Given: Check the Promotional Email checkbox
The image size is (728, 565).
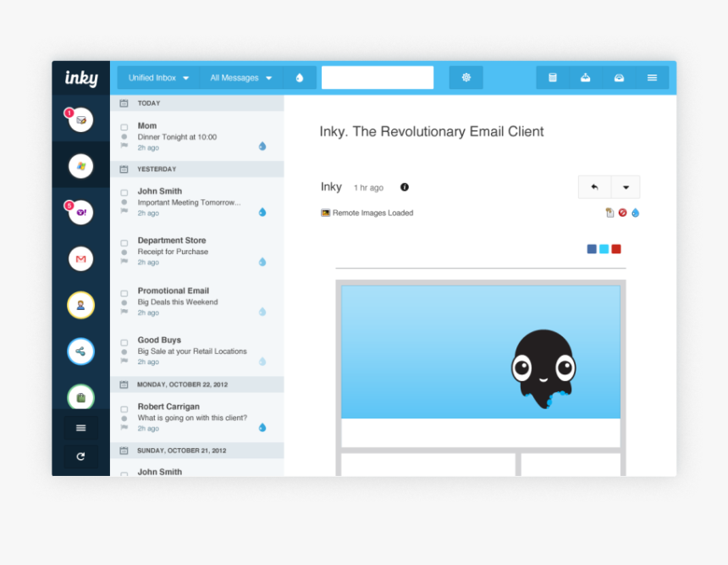Looking at the screenshot, I should coord(124,293).
